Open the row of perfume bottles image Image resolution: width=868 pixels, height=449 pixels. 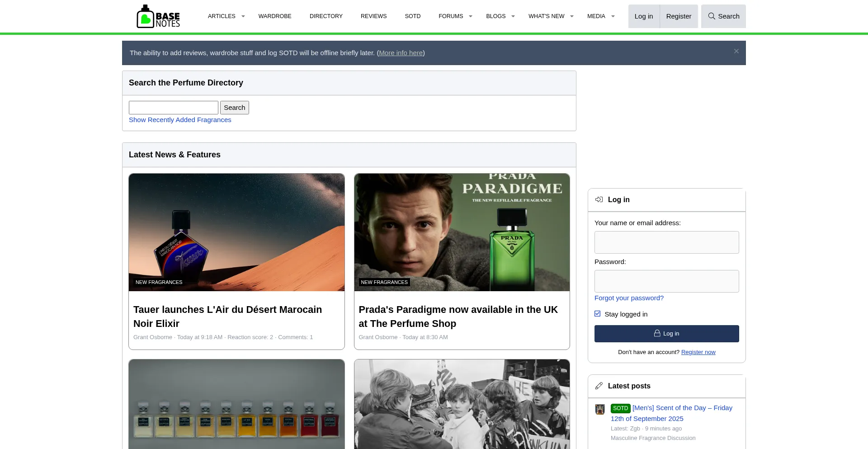tap(236, 404)
